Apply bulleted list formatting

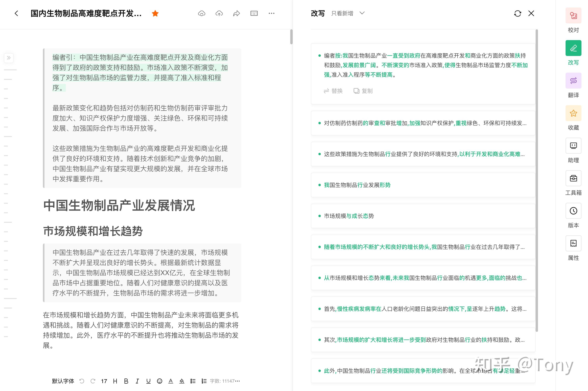click(193, 381)
